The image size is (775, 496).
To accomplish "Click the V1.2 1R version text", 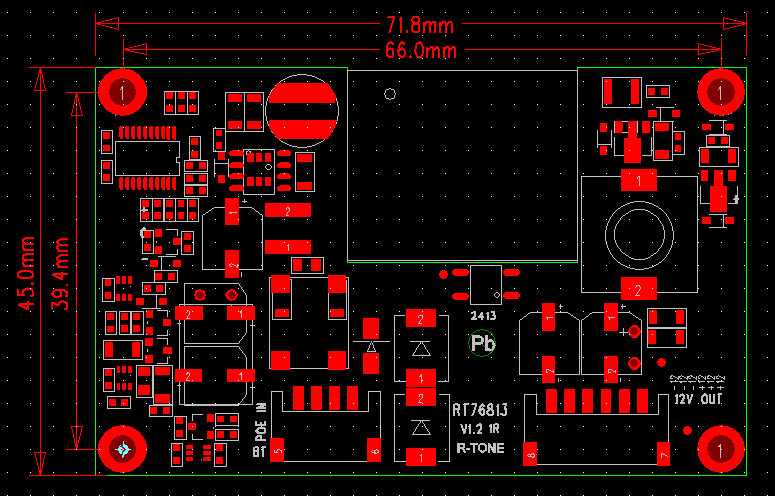I will point(480,429).
